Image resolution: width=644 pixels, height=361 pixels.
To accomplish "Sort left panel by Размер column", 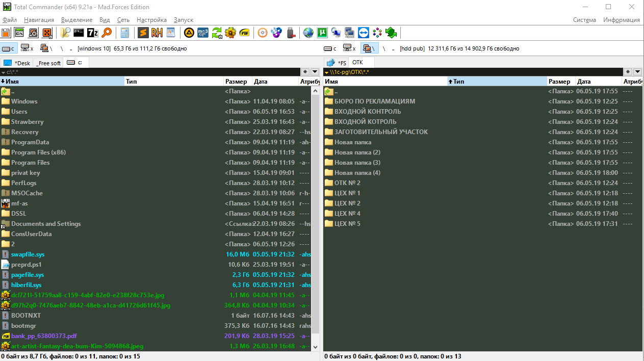I will (238, 82).
